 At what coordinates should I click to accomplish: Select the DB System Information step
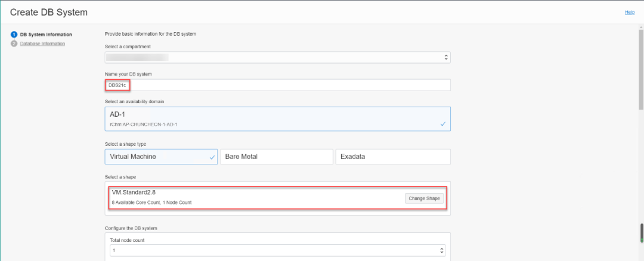[x=46, y=35]
